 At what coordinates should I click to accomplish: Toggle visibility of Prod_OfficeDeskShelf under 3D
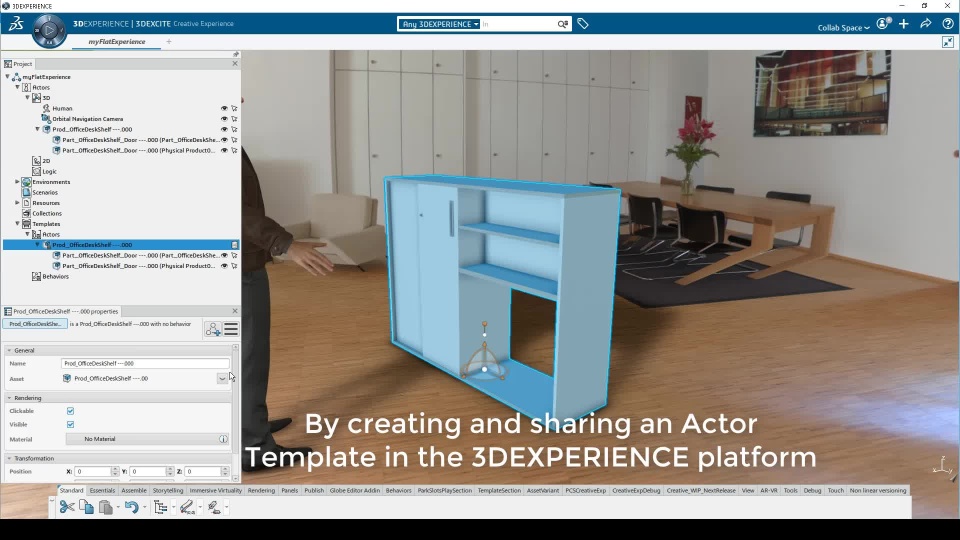click(x=224, y=129)
